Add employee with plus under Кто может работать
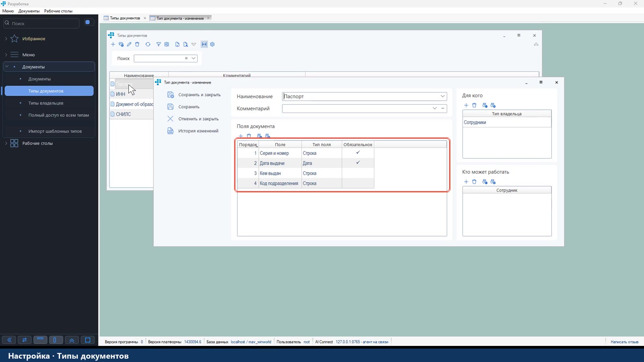Image resolution: width=644 pixels, height=362 pixels. click(x=466, y=182)
